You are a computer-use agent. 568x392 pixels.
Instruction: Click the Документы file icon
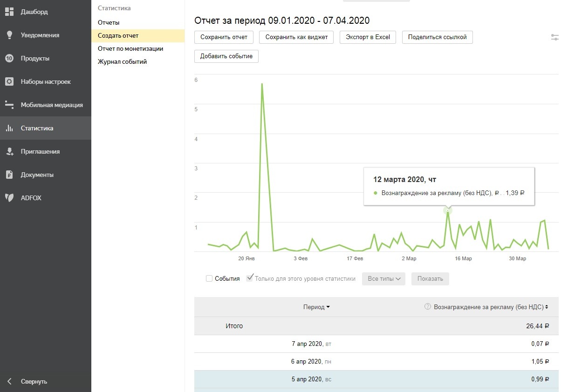coord(9,175)
